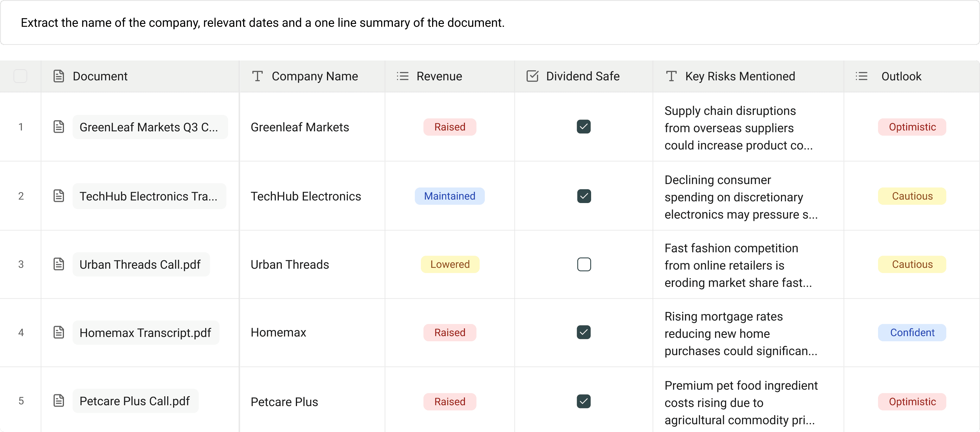This screenshot has height=432, width=980.
Task: Click the checkbox icon beside Dividend Safe header
Action: point(532,76)
